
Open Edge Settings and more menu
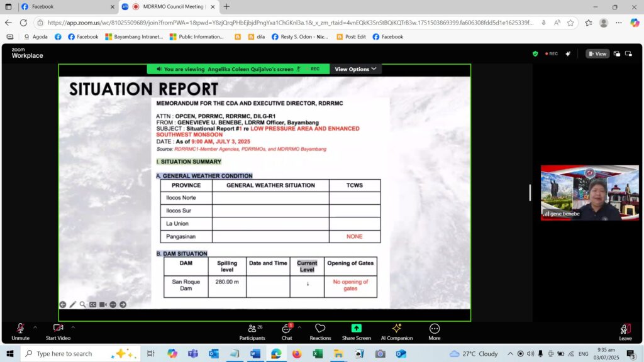coord(619,23)
